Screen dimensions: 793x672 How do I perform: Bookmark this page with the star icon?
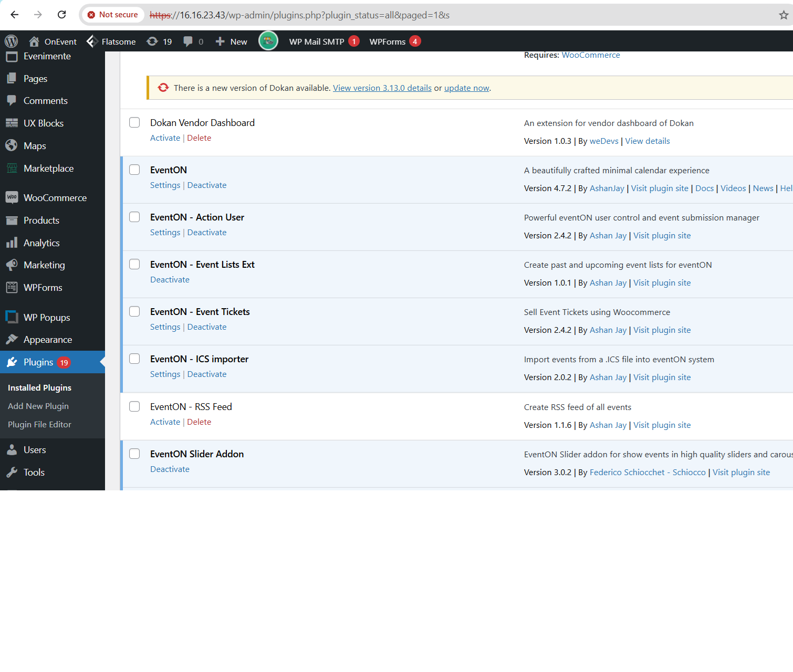784,15
